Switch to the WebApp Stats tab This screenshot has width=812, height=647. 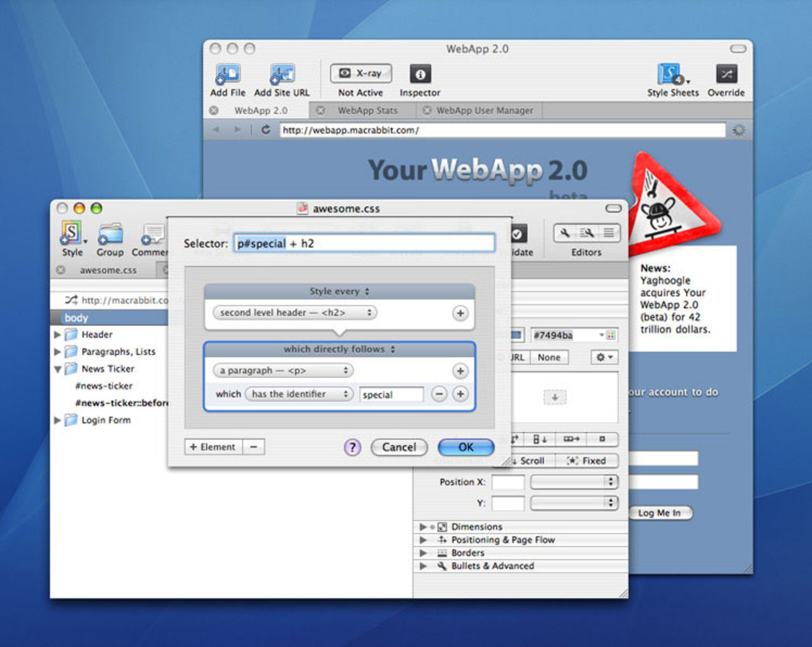point(367,110)
